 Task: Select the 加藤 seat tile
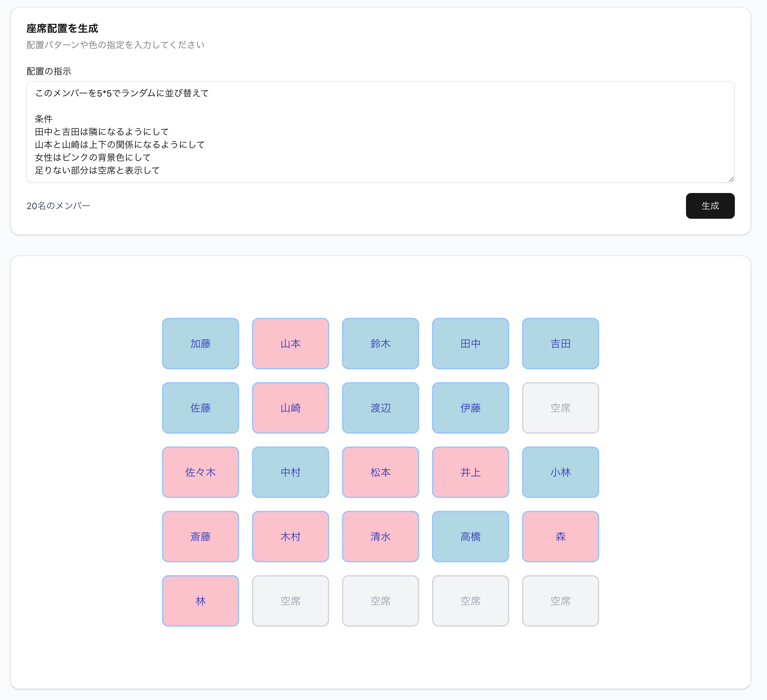[x=201, y=343]
